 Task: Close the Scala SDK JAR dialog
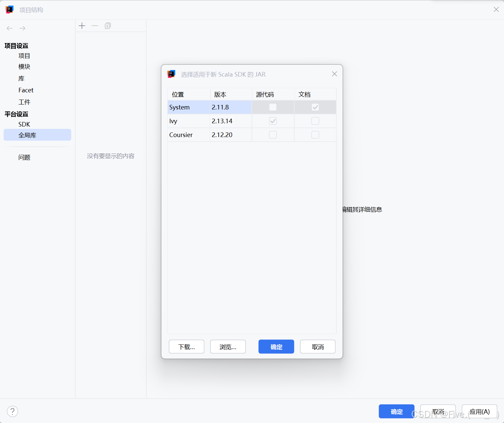[334, 74]
